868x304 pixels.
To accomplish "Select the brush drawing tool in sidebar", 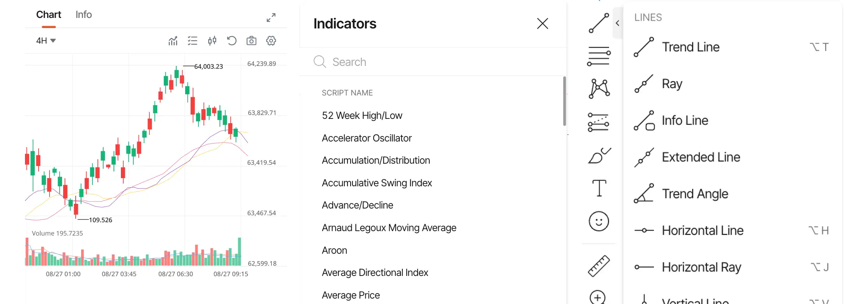I will pos(599,156).
